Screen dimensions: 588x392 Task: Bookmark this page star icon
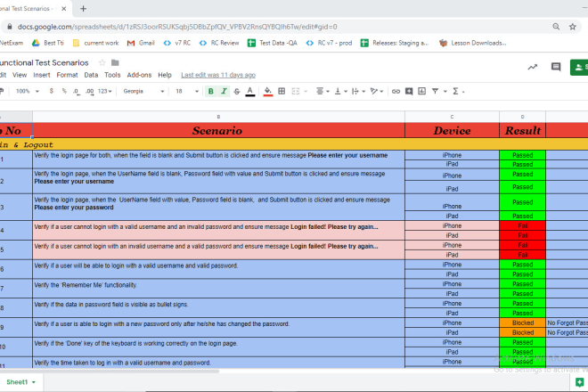point(573,27)
